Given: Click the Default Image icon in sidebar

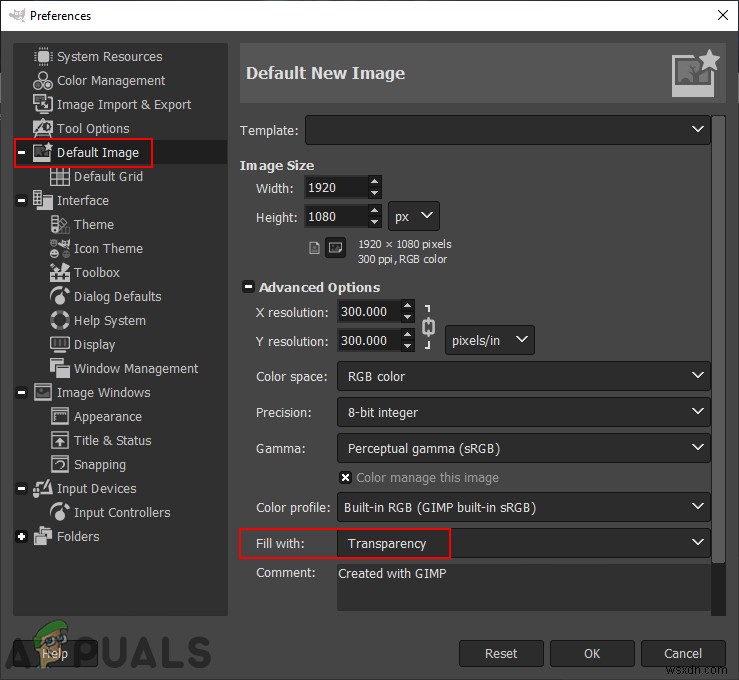Looking at the screenshot, I should coord(43,152).
